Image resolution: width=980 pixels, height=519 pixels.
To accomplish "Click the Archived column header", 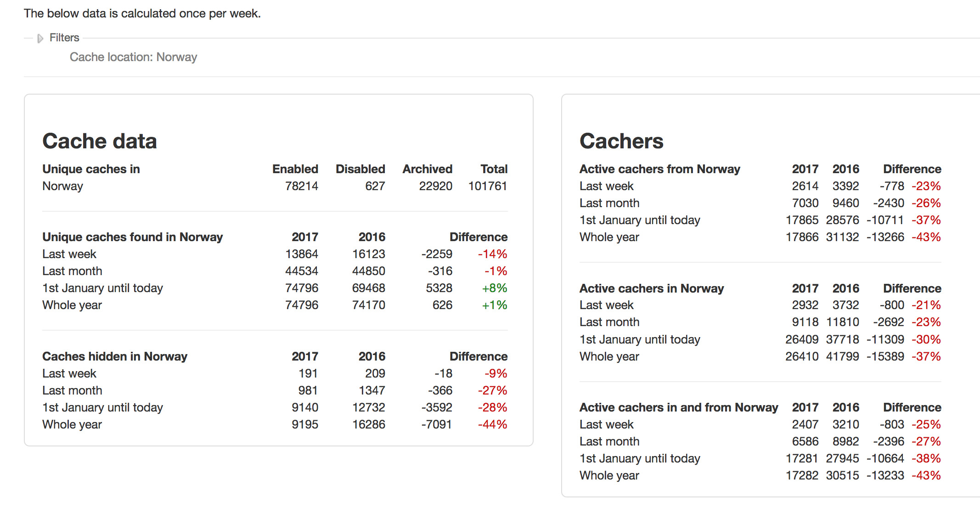I will [427, 169].
